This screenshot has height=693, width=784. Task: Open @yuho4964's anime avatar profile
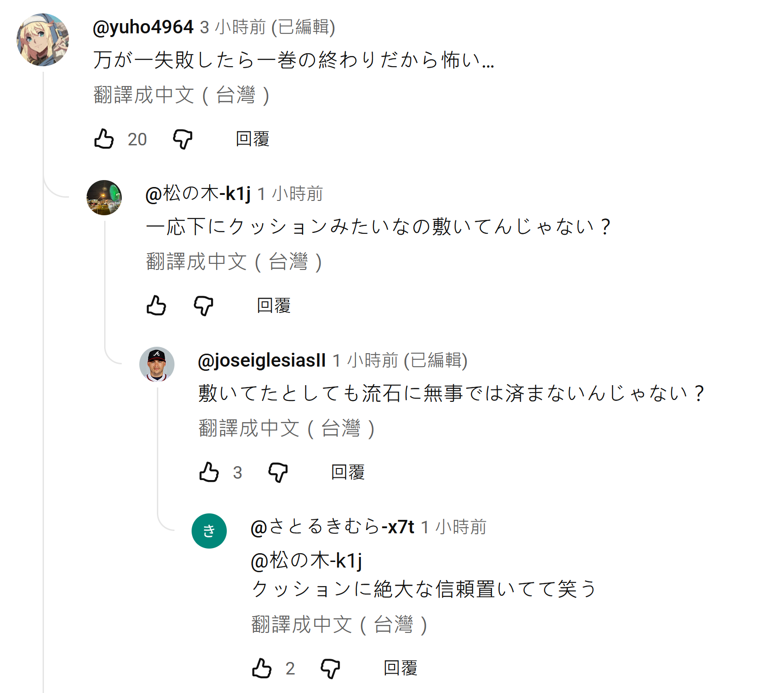43,40
